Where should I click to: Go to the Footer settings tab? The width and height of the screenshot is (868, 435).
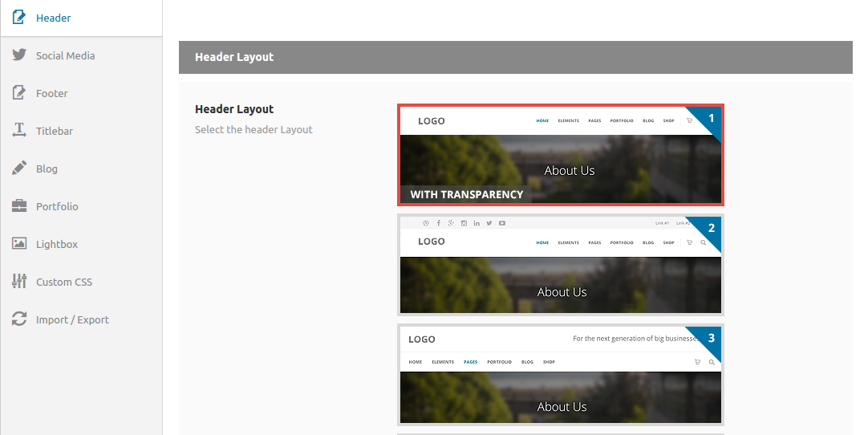81,93
